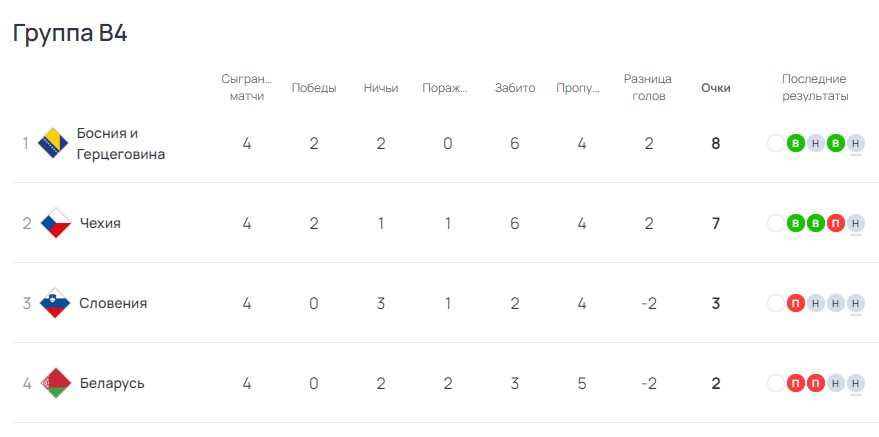The height and width of the screenshot is (437, 879).
Task: Click the Группа B4 heading
Action: [70, 34]
